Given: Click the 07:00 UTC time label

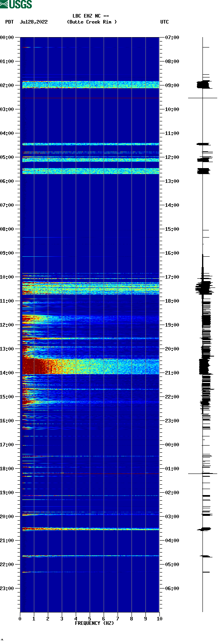Looking at the screenshot, I should 172,38.
